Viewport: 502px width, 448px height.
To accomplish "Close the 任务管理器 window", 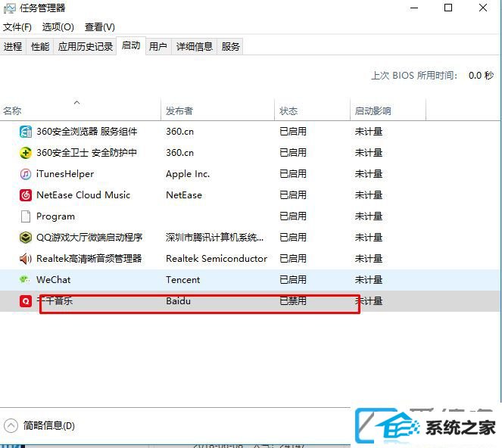I will coord(483,8).
